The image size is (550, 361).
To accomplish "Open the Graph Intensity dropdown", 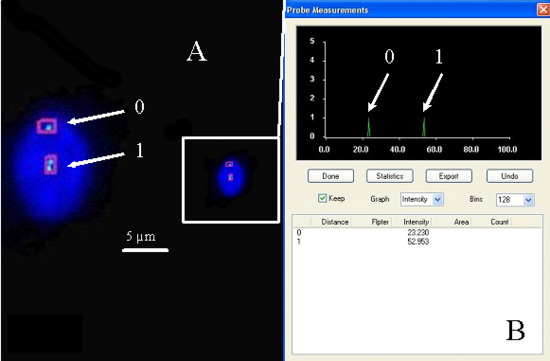I will (x=422, y=199).
